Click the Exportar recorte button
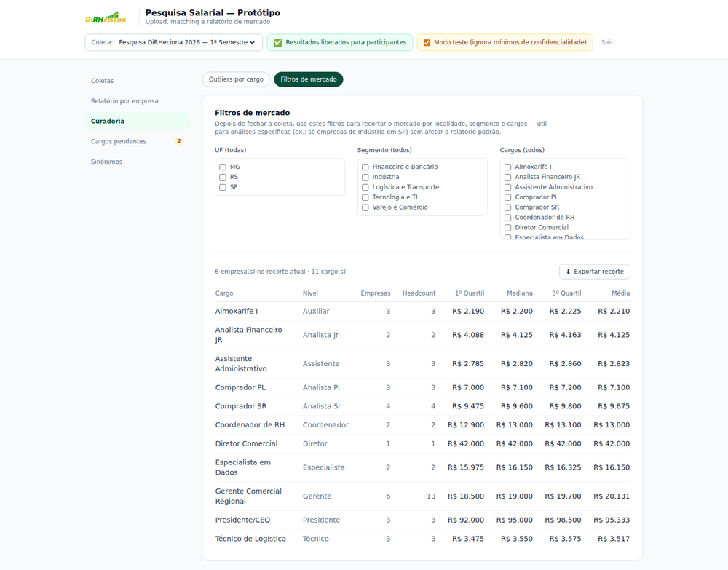The width and height of the screenshot is (728, 570). click(x=594, y=272)
